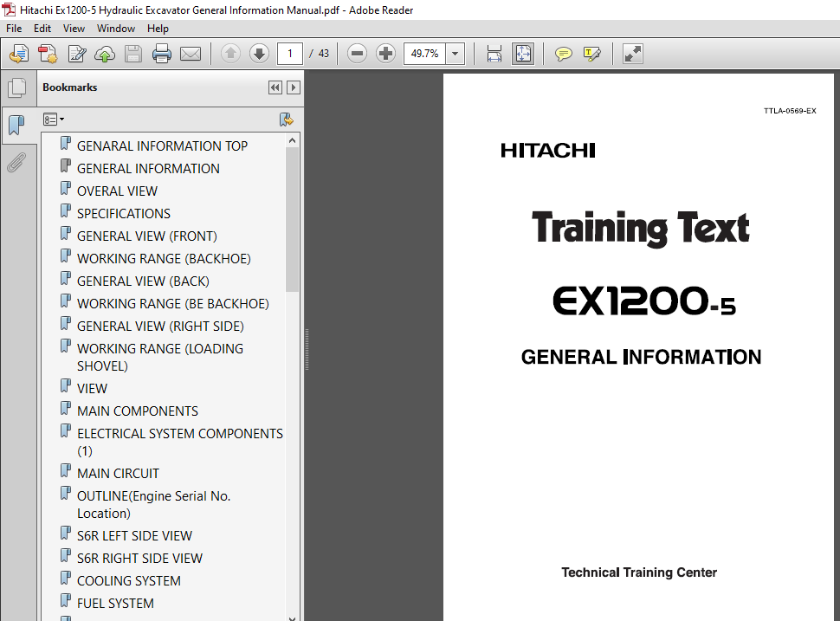The height and width of the screenshot is (621, 840).
Task: Select the GENERAL INFORMATION bookmark
Action: click(x=148, y=168)
